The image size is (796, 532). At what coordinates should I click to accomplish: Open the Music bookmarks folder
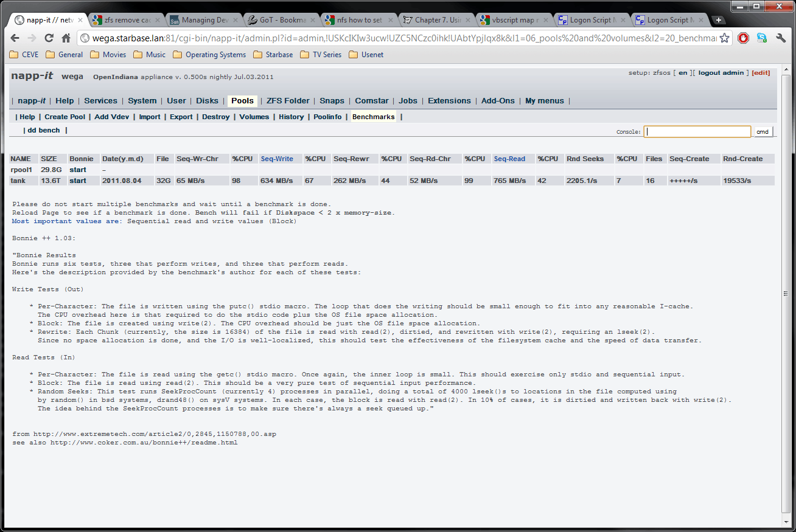point(150,55)
